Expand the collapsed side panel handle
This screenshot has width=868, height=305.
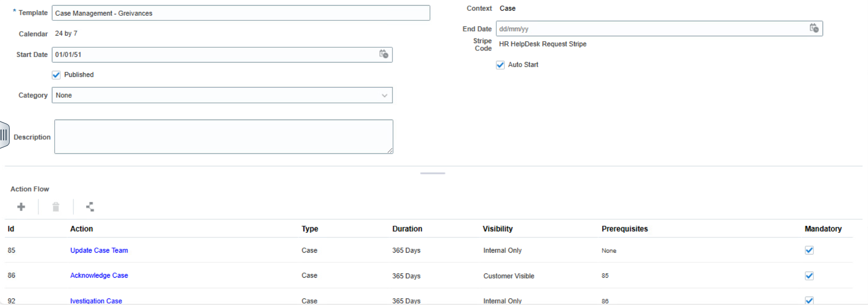coord(4,135)
